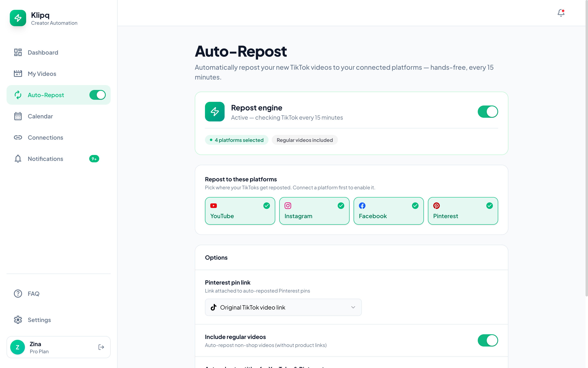Click the page vertical scrollbar
The image size is (588, 368).
point(586,148)
